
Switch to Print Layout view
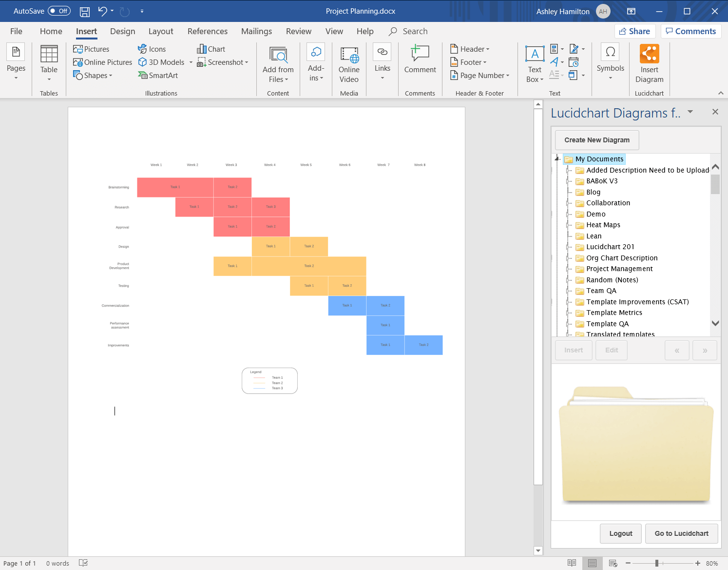[x=592, y=563]
